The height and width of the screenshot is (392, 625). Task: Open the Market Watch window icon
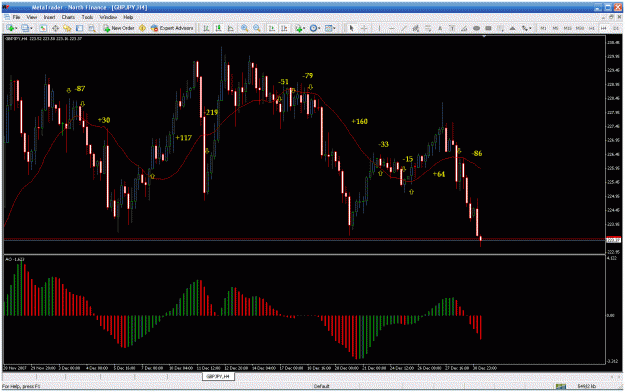coord(43,28)
